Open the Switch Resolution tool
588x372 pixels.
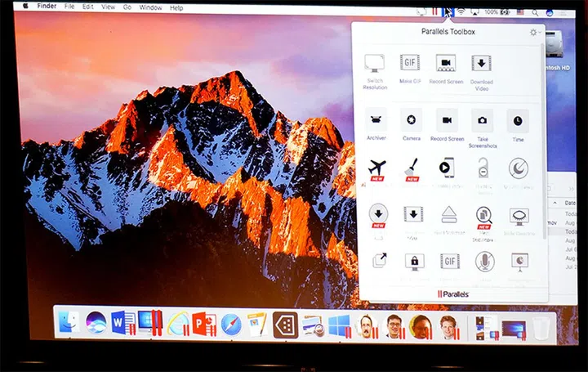pos(375,72)
